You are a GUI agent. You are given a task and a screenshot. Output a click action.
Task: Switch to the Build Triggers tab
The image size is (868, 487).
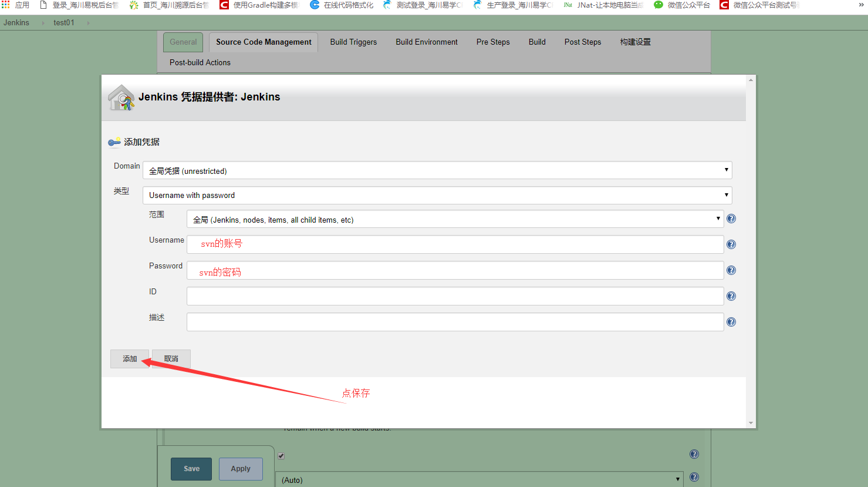pos(353,42)
